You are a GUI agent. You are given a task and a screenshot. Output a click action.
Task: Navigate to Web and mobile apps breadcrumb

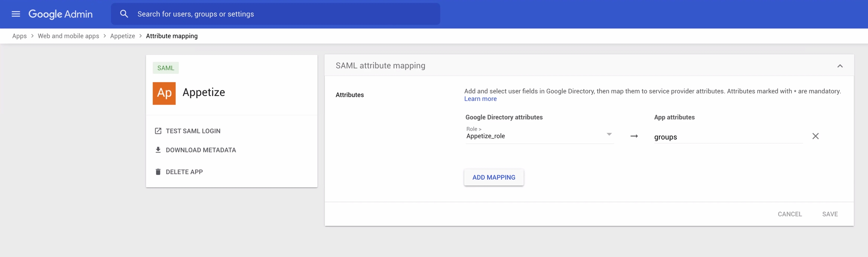pos(68,36)
